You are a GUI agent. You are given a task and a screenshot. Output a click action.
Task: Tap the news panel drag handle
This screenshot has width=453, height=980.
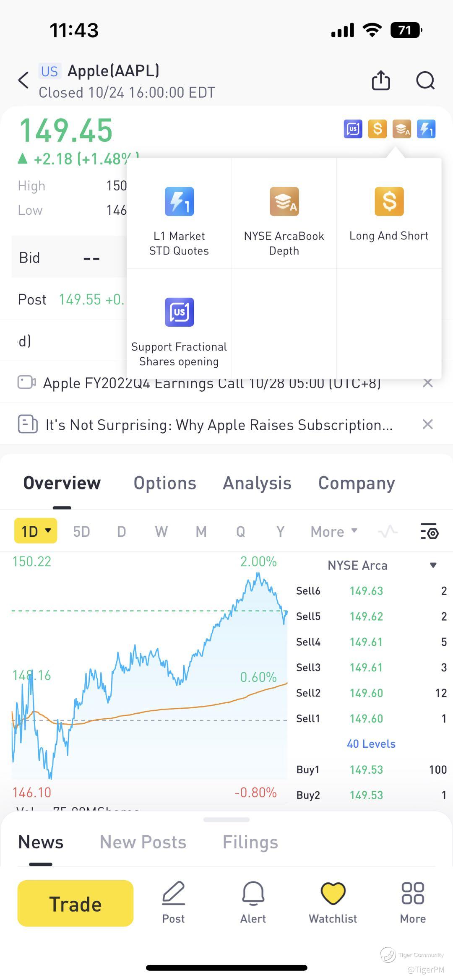226,819
